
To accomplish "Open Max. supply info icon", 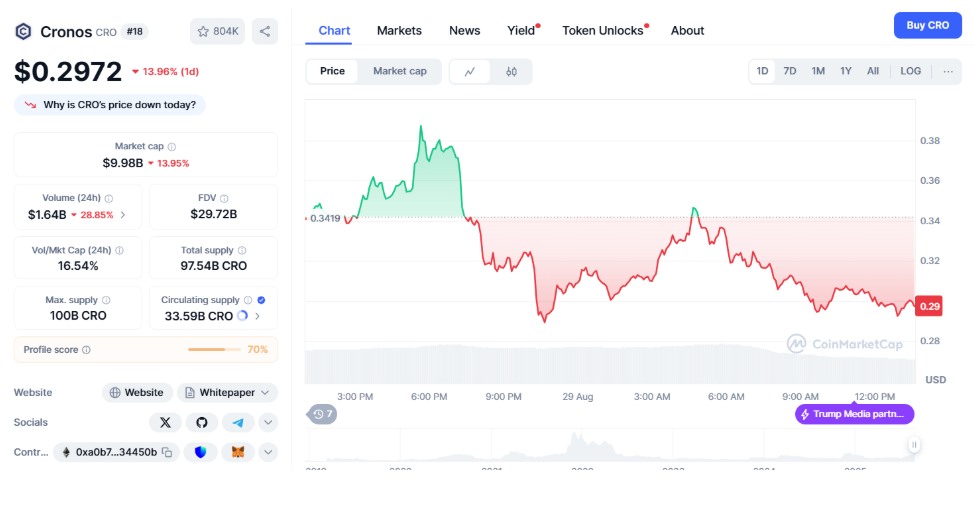I will [106, 300].
